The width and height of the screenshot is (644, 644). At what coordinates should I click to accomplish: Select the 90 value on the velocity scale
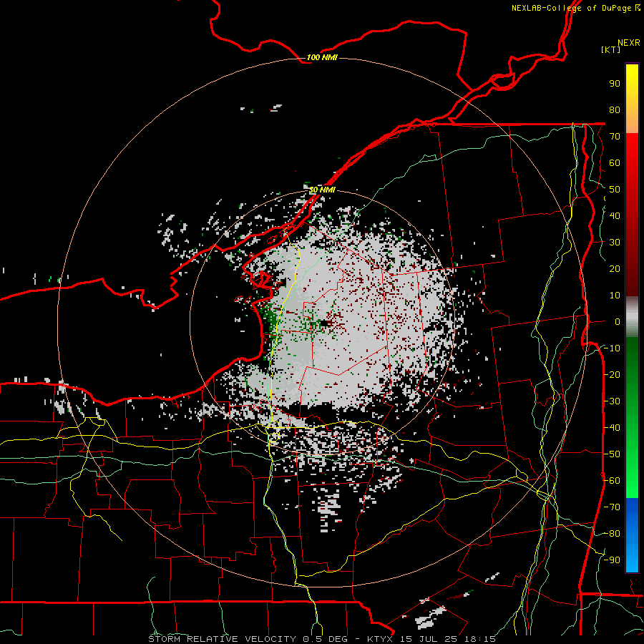pos(615,84)
